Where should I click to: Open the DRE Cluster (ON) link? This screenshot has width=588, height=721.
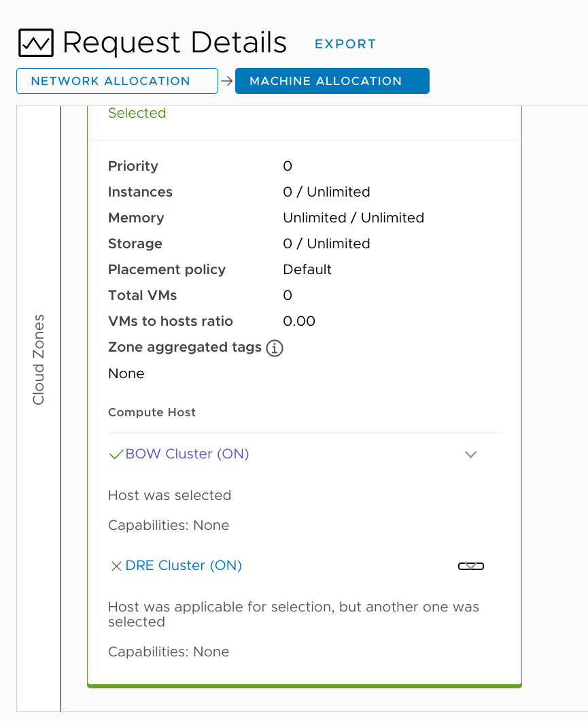[184, 566]
